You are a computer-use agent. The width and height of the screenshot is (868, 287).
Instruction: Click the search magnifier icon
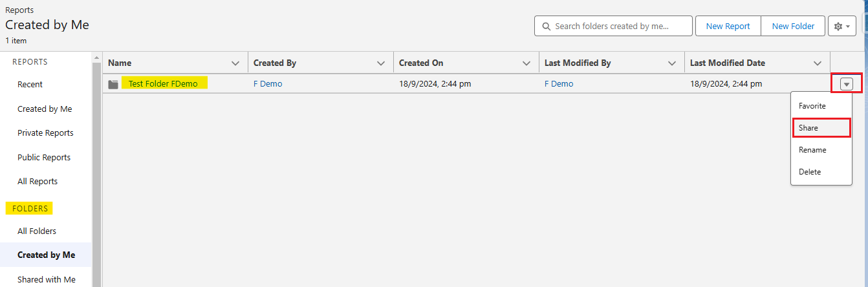[547, 27]
